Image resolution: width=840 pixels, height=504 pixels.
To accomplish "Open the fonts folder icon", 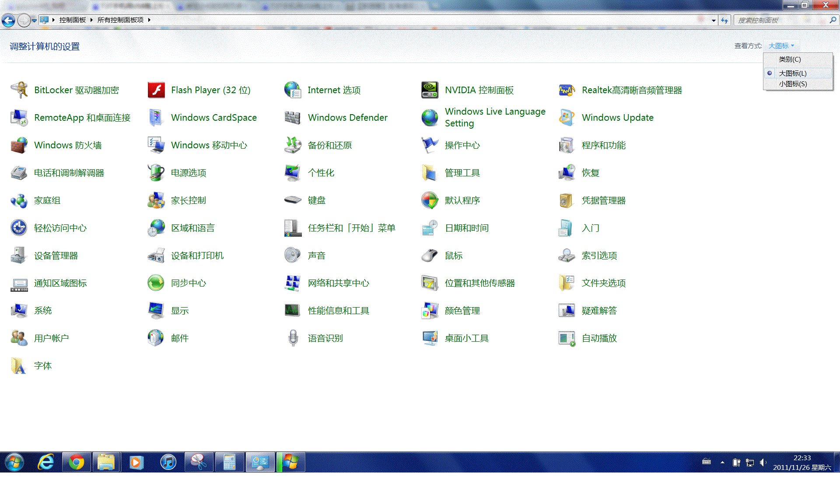I will (19, 366).
